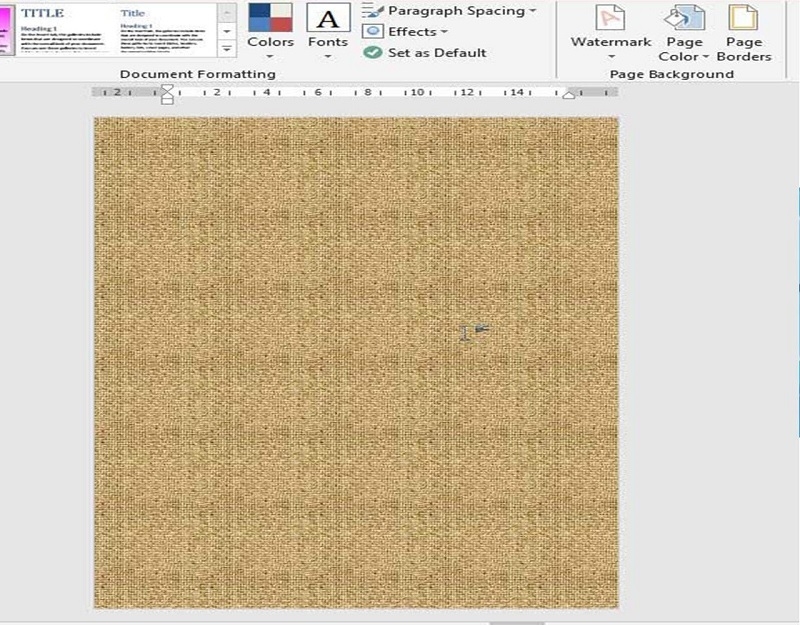Click the Set as Default checkmark icon
800x625 pixels.
[373, 53]
